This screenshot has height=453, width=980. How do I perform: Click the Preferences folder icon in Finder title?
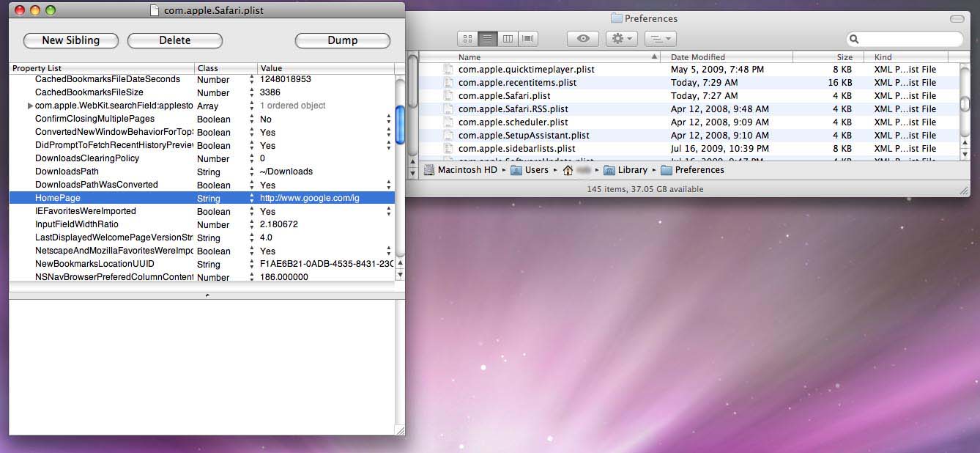[x=616, y=18]
